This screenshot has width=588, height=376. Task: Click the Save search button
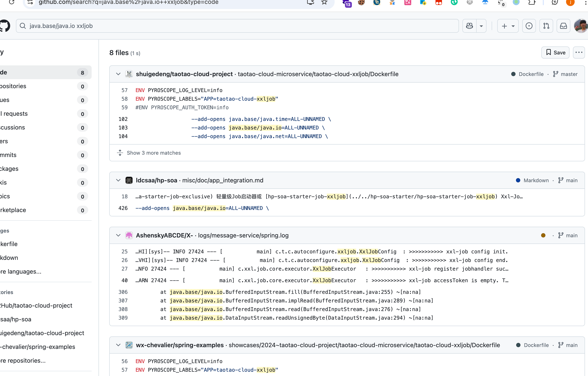pyautogui.click(x=555, y=52)
